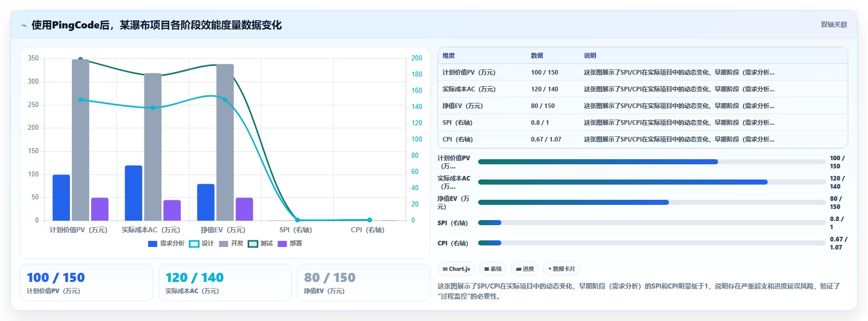This screenshot has height=321, width=868.
Task: Click the description cell in the 计划价值PV table row
Action: click(679, 73)
